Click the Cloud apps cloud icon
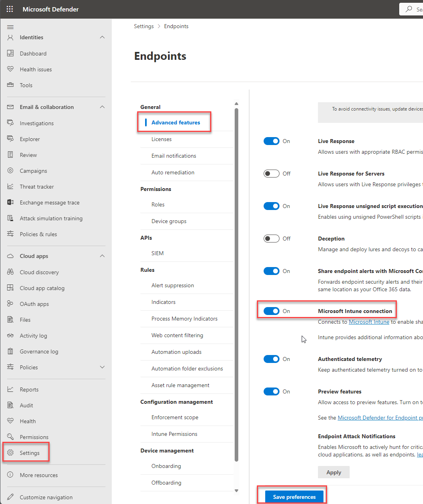423x504 pixels. coord(10,256)
